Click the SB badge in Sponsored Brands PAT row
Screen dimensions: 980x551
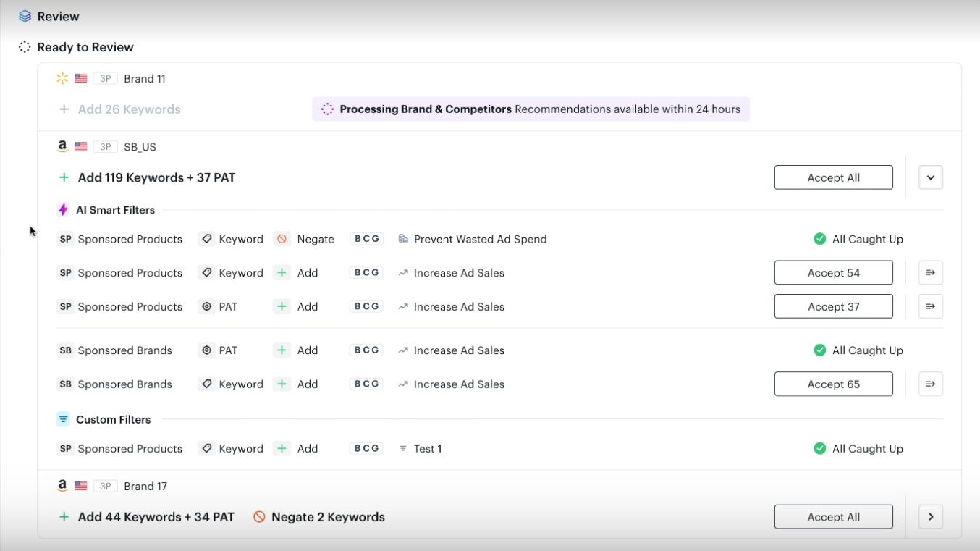pyautogui.click(x=65, y=350)
